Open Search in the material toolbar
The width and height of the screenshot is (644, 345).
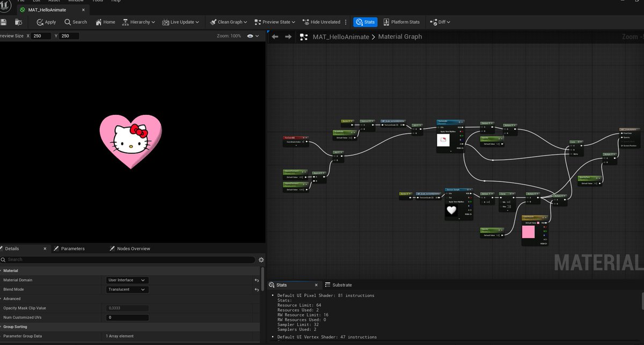point(76,22)
